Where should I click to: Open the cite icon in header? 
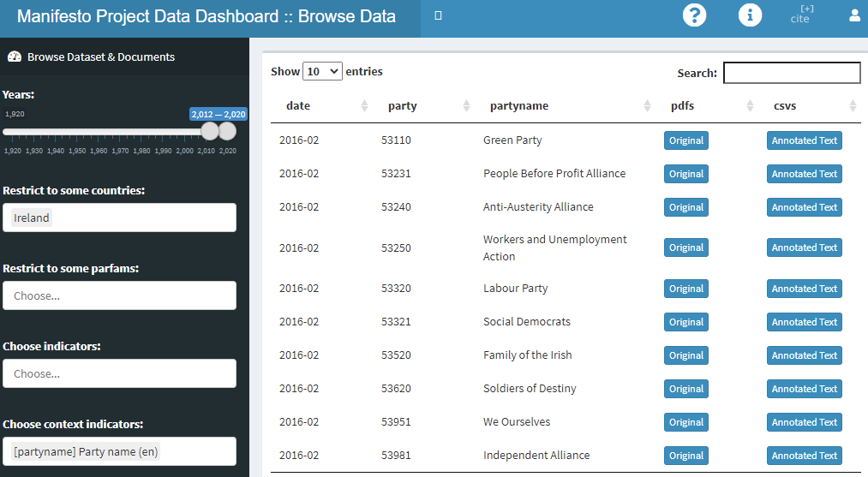point(800,15)
